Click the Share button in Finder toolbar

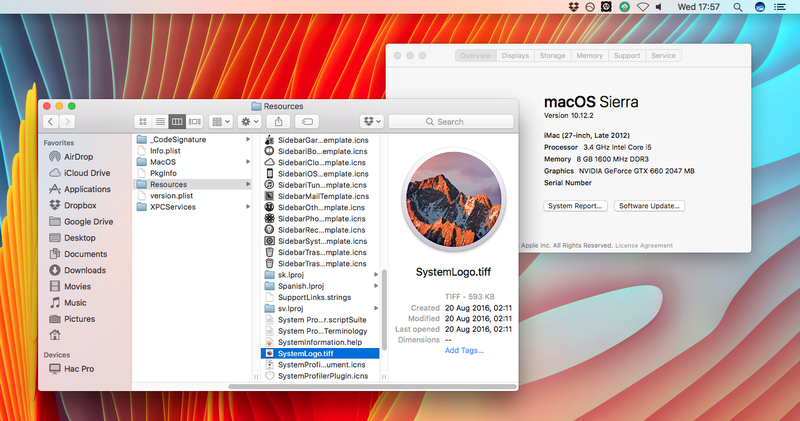(279, 121)
